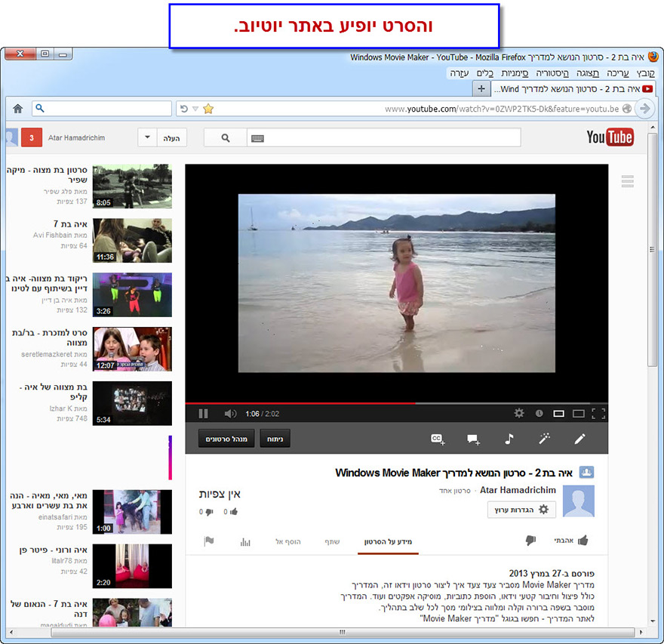The height and width of the screenshot is (644, 664).
Task: Open a new tab with the plus button
Action: click(x=481, y=88)
